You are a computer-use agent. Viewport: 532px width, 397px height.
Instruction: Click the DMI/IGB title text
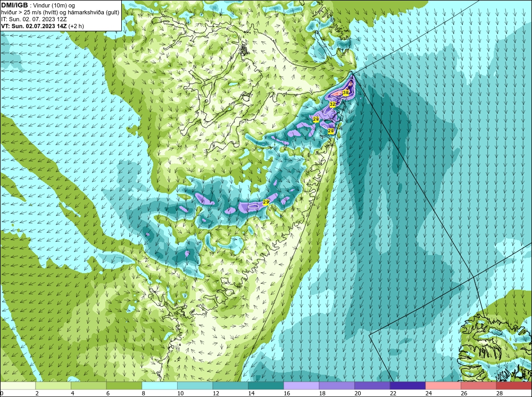14,5
